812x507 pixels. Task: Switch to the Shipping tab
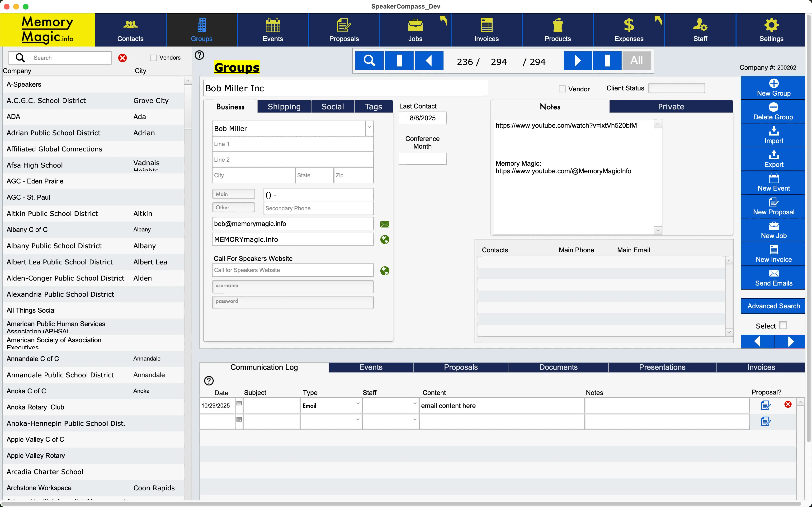[284, 107]
